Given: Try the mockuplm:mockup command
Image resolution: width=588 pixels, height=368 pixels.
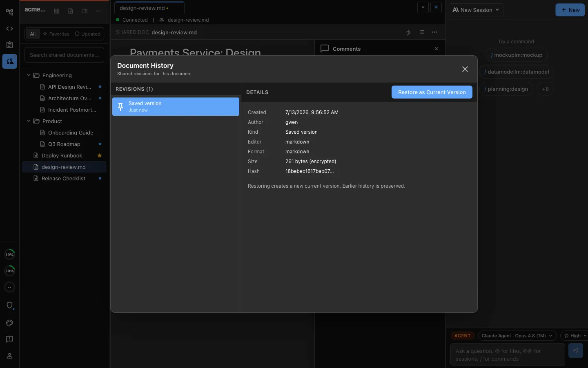Looking at the screenshot, I should tap(517, 55).
